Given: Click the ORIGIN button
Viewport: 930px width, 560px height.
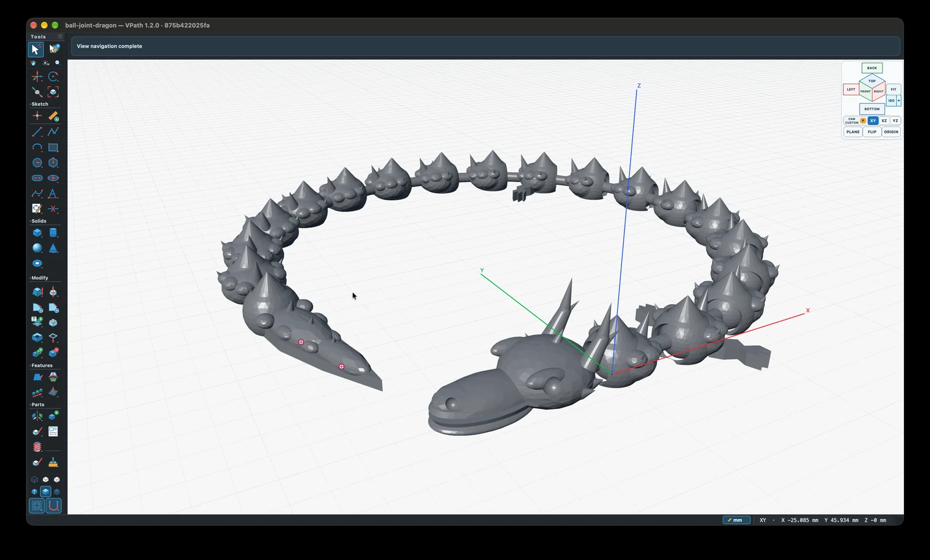Looking at the screenshot, I should [891, 132].
